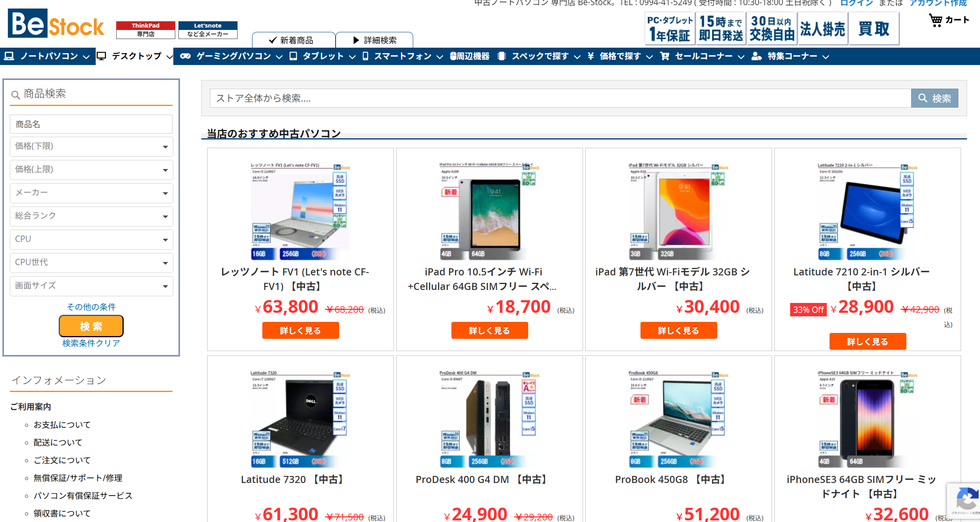The width and height of the screenshot is (980, 522).
Task: Click the 15時まで即日発送 banner
Action: point(721,28)
